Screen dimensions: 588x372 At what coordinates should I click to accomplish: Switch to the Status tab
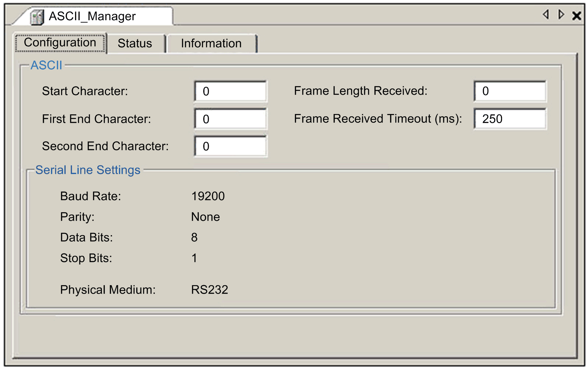click(x=136, y=43)
